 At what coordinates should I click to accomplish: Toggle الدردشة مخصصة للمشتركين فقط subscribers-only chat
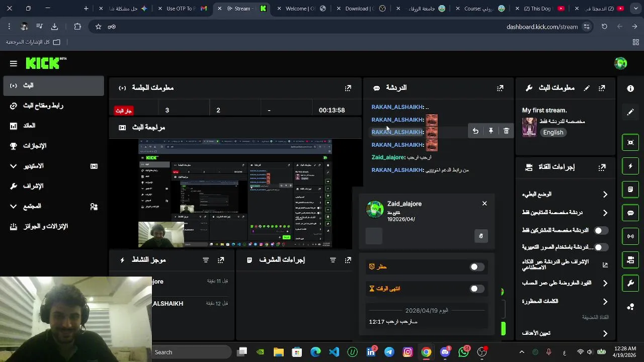click(x=601, y=230)
